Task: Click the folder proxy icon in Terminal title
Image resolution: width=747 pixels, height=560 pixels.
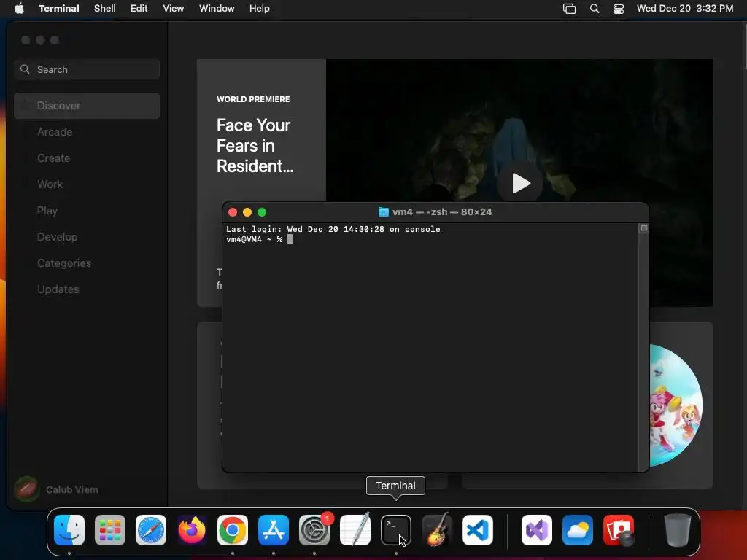Action: click(383, 212)
